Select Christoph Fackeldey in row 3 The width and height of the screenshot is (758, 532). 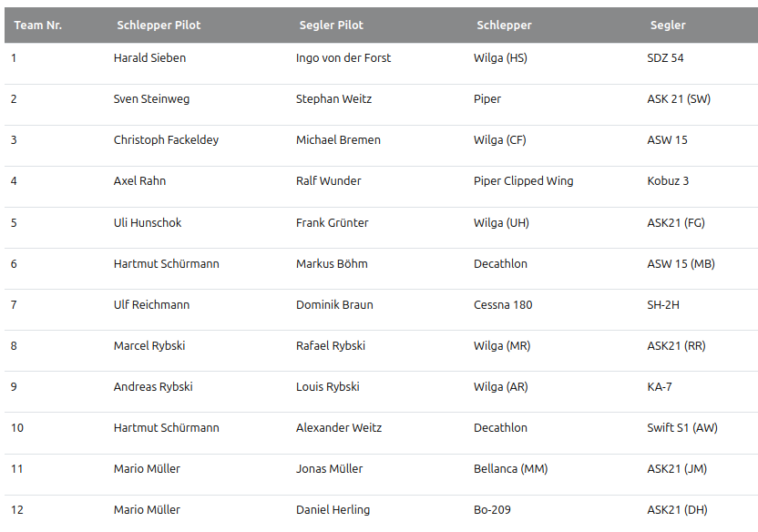pos(166,140)
